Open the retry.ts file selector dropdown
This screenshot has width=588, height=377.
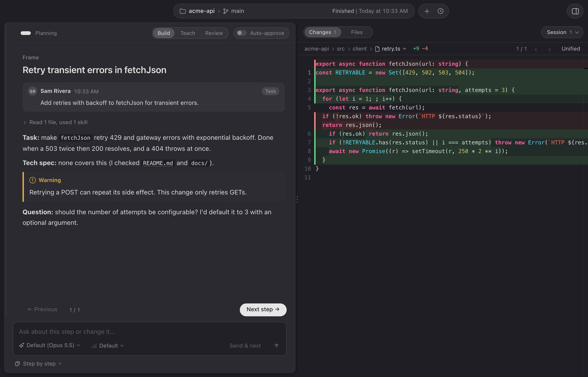coord(391,49)
